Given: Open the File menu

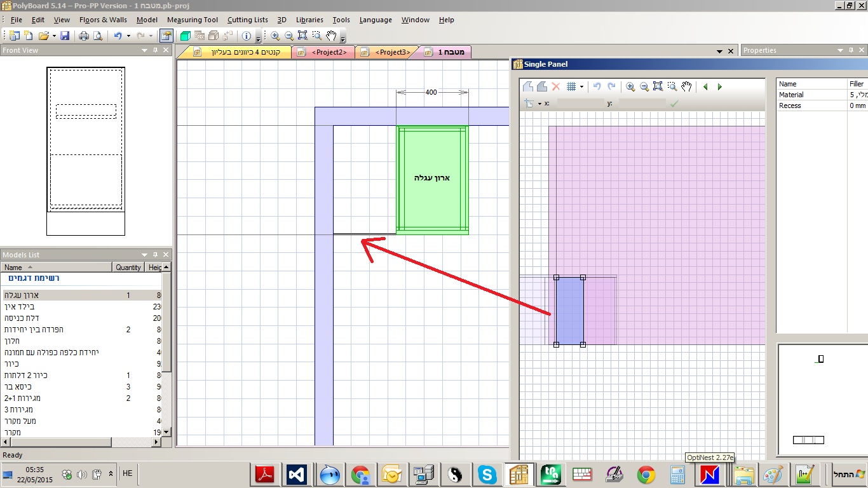Looking at the screenshot, I should [x=17, y=20].
